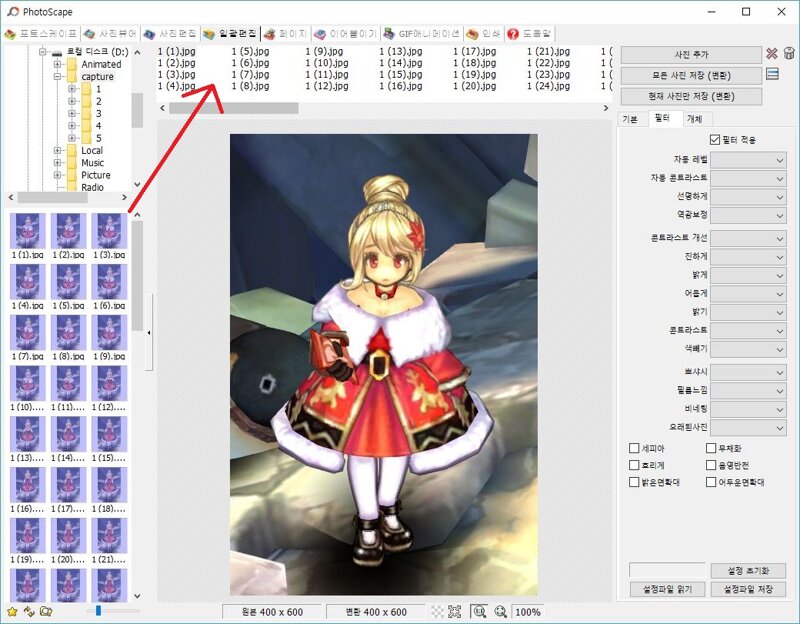
Task: Open the 뽀샤시 dropdown
Action: click(x=748, y=372)
